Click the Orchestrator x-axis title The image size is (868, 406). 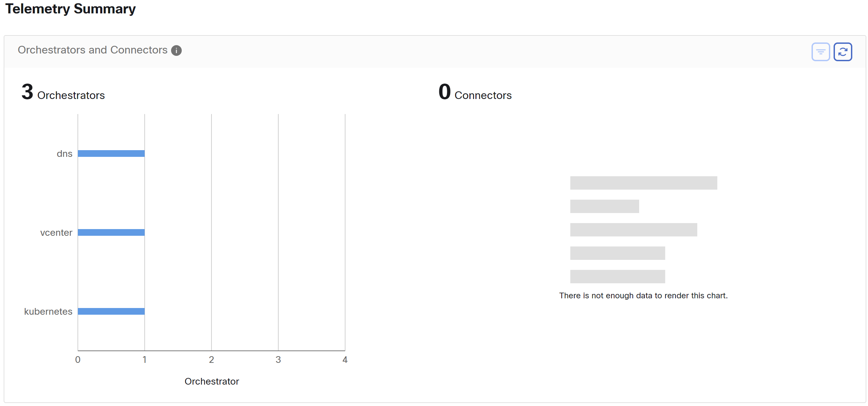coord(211,381)
